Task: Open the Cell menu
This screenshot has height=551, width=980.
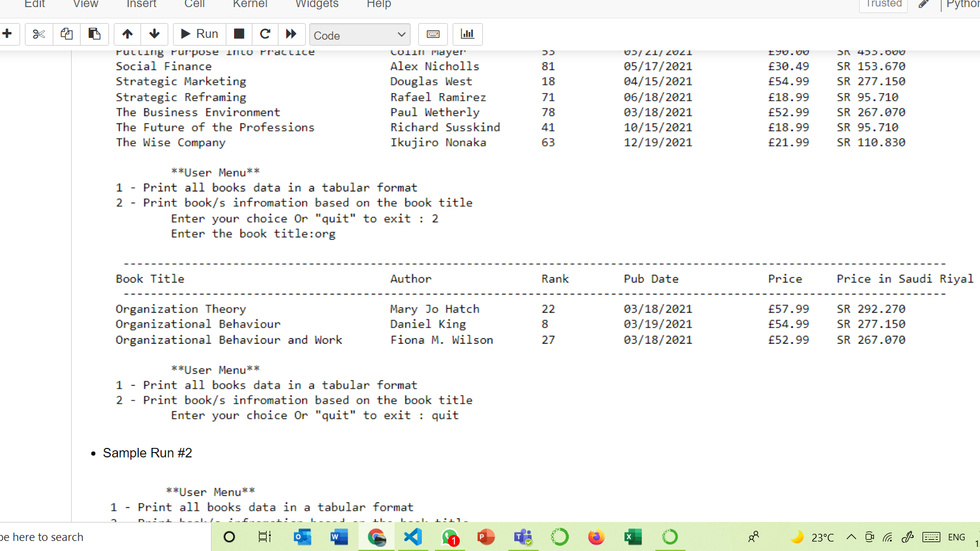Action: [194, 4]
